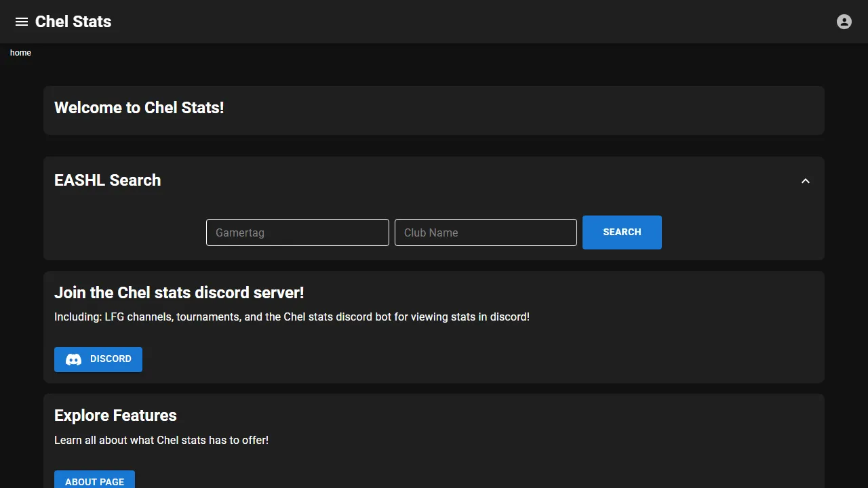Viewport: 868px width, 488px height.
Task: Click the LFG channels description text
Action: tap(292, 317)
